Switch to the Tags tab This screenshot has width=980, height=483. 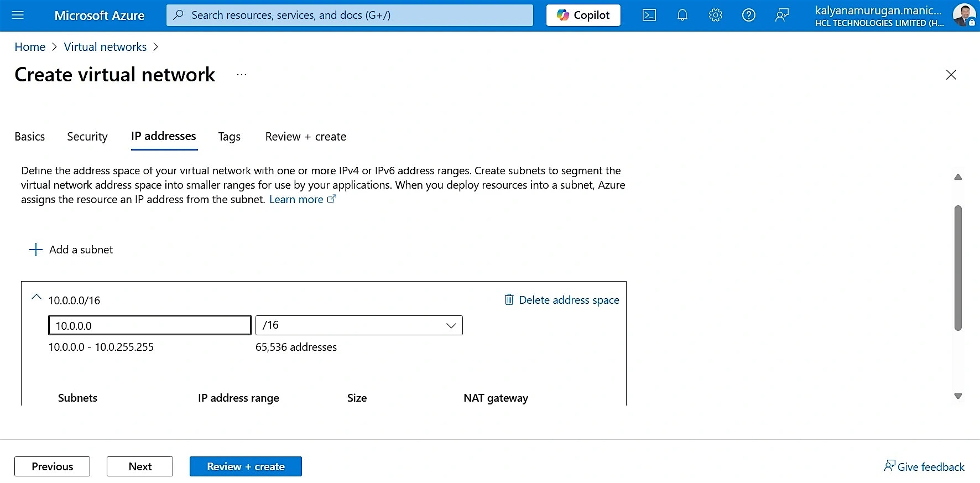pos(229,137)
